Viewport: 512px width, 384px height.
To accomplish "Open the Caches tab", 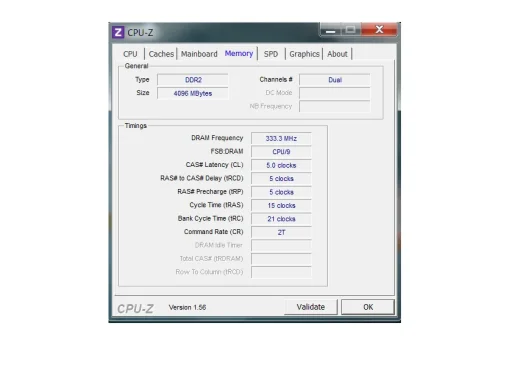I will click(161, 54).
